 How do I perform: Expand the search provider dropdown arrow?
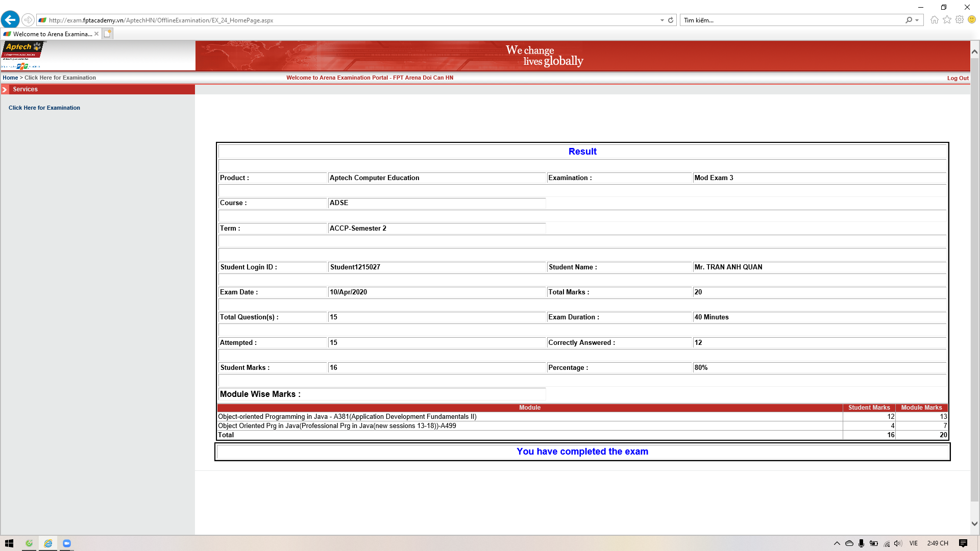[917, 20]
